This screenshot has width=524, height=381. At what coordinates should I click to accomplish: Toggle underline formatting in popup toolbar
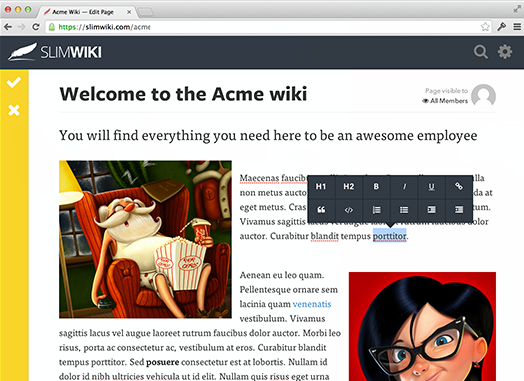click(431, 186)
